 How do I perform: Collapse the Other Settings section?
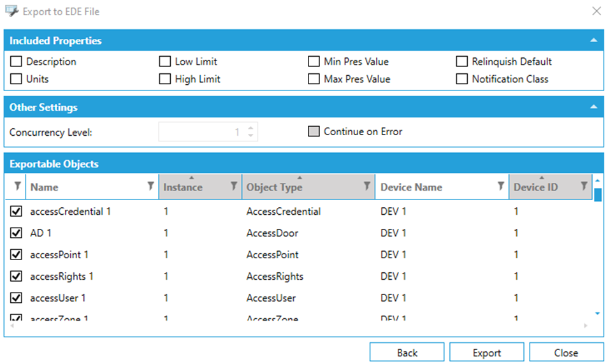[593, 107]
